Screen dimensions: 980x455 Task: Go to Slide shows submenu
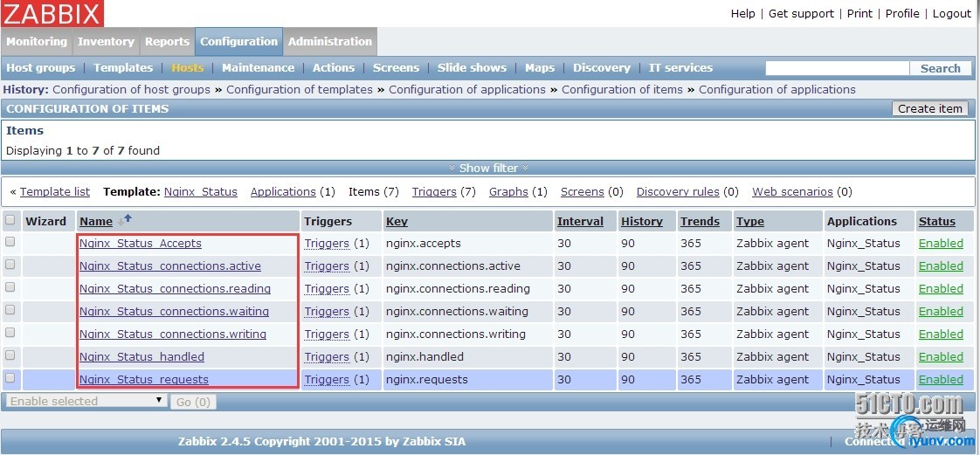(x=472, y=67)
